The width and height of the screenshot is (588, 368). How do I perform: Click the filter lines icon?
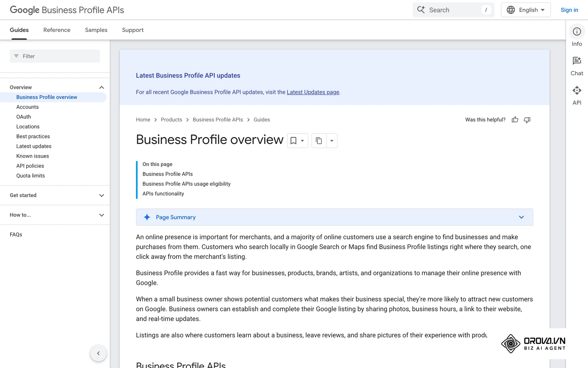(x=16, y=56)
